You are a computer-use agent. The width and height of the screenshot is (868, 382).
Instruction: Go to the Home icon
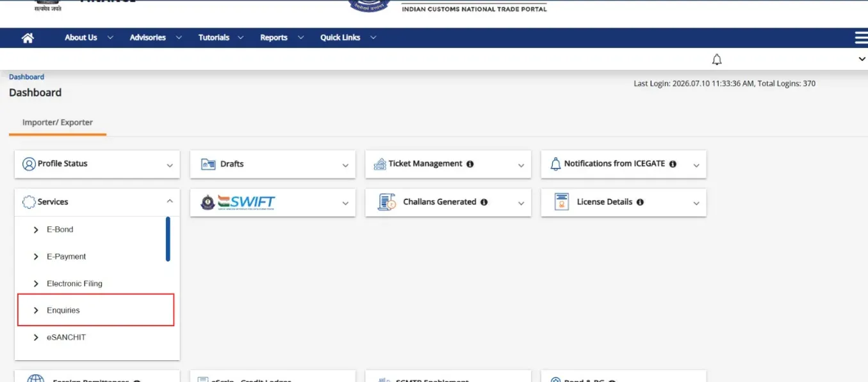(28, 38)
